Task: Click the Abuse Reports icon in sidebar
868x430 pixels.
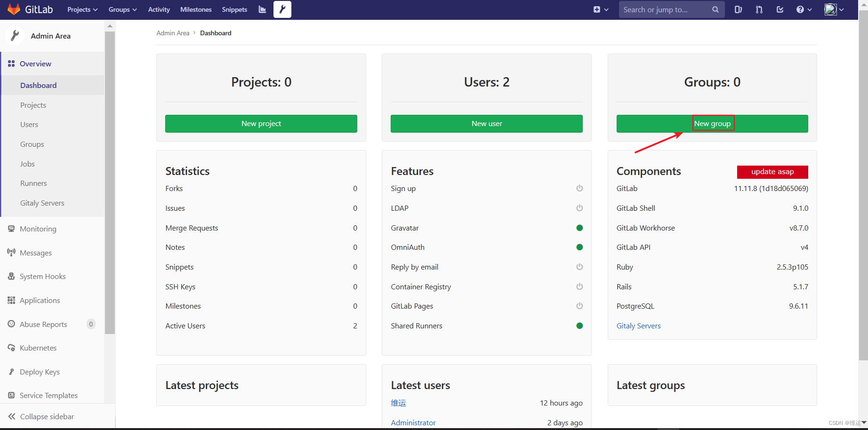Action: tap(11, 324)
